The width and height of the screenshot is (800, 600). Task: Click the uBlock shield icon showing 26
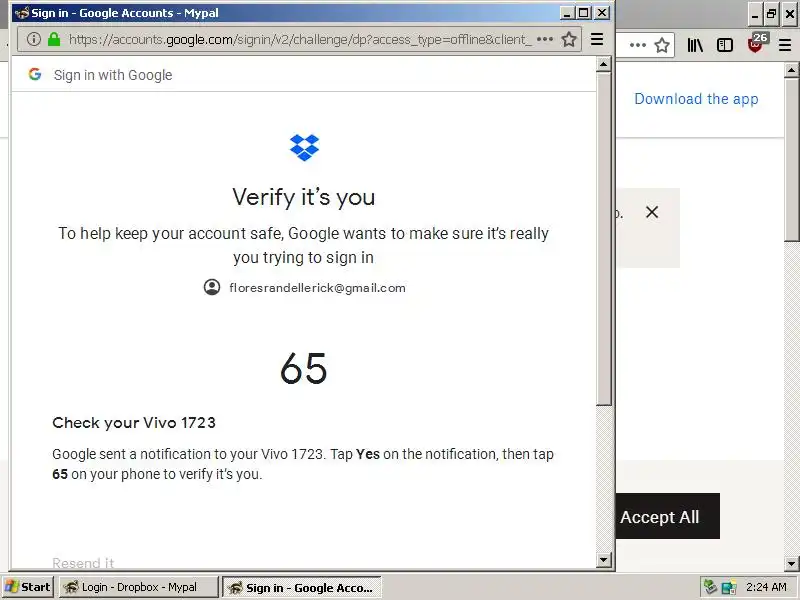[757, 43]
